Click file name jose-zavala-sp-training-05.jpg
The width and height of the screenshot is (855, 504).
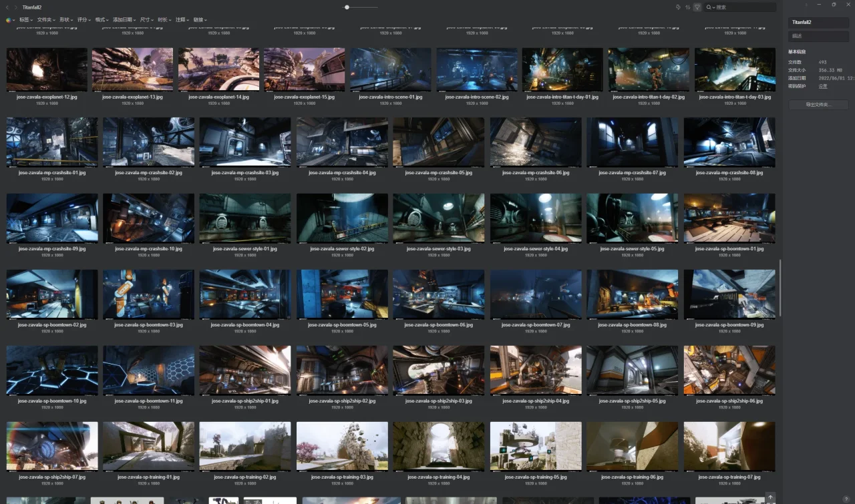(536, 477)
